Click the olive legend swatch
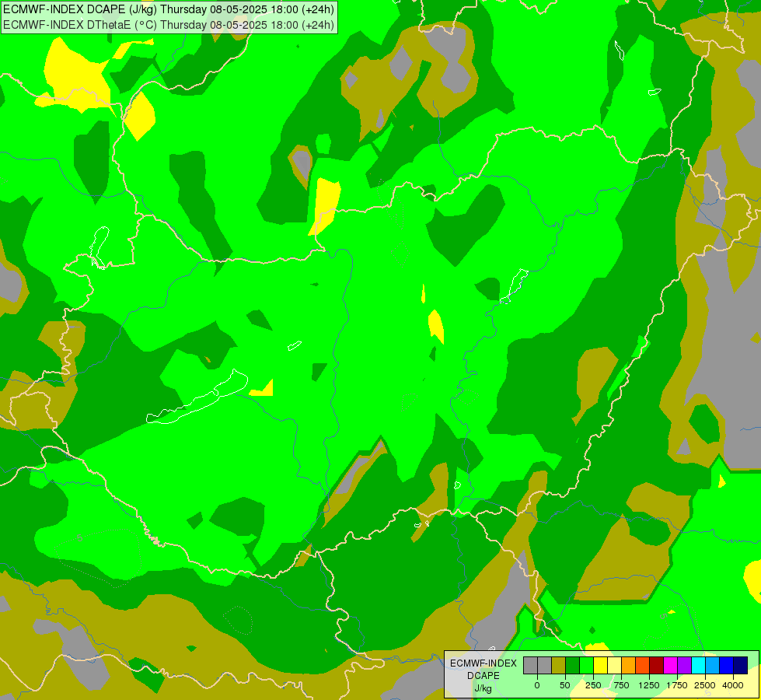 click(558, 666)
